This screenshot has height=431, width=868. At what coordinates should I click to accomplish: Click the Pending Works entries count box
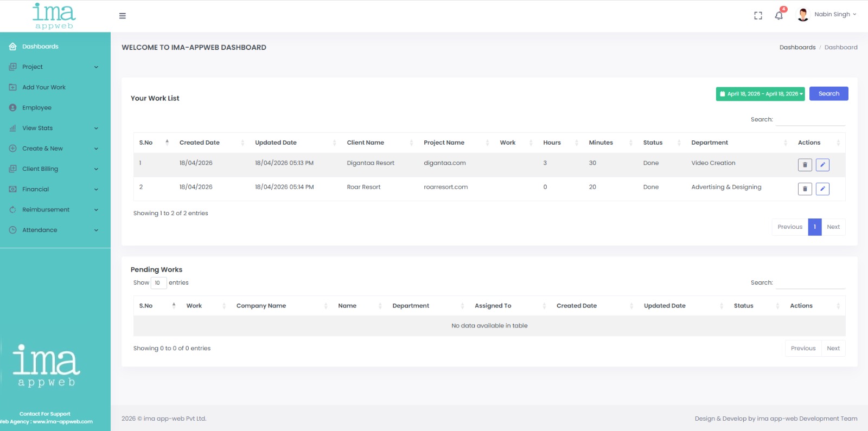(158, 283)
